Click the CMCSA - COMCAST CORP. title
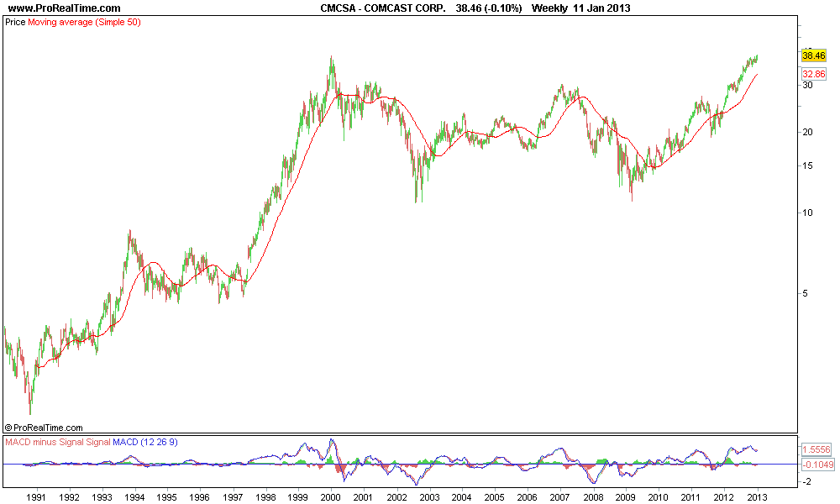The height and width of the screenshot is (504, 840). tap(383, 8)
